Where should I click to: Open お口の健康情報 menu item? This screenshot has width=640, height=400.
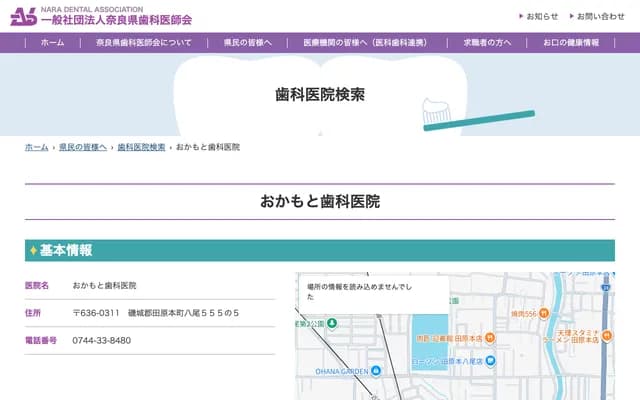click(x=571, y=42)
